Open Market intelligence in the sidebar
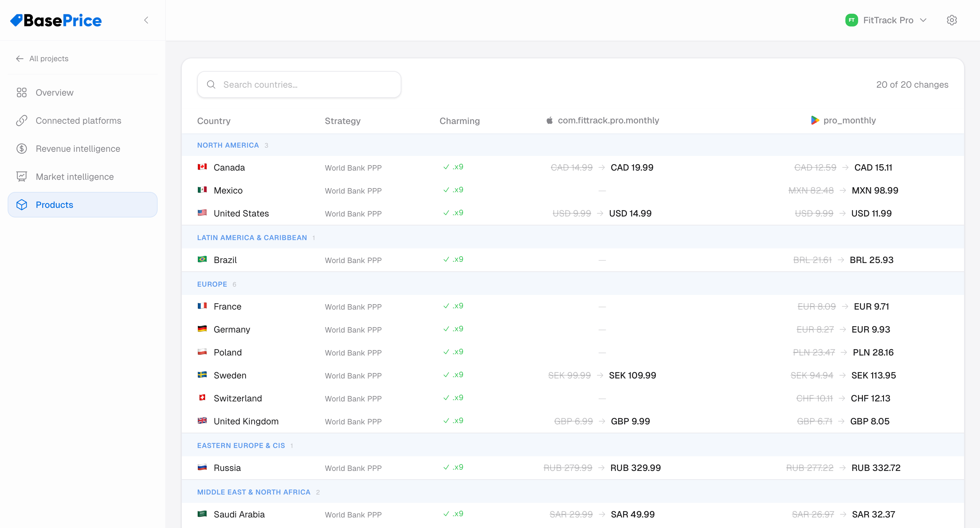Image resolution: width=980 pixels, height=528 pixels. (x=83, y=177)
